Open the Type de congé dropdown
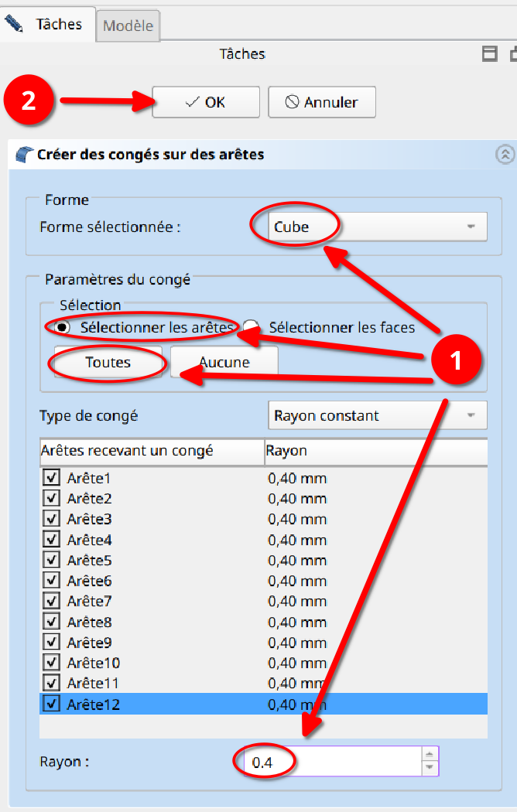The height and width of the screenshot is (812, 517). coord(377,415)
